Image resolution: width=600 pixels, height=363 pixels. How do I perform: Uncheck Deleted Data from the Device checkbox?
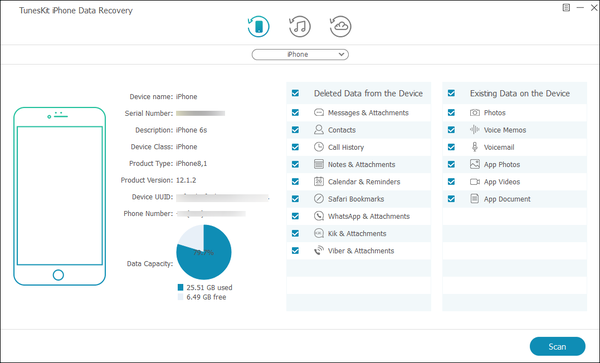pyautogui.click(x=295, y=93)
